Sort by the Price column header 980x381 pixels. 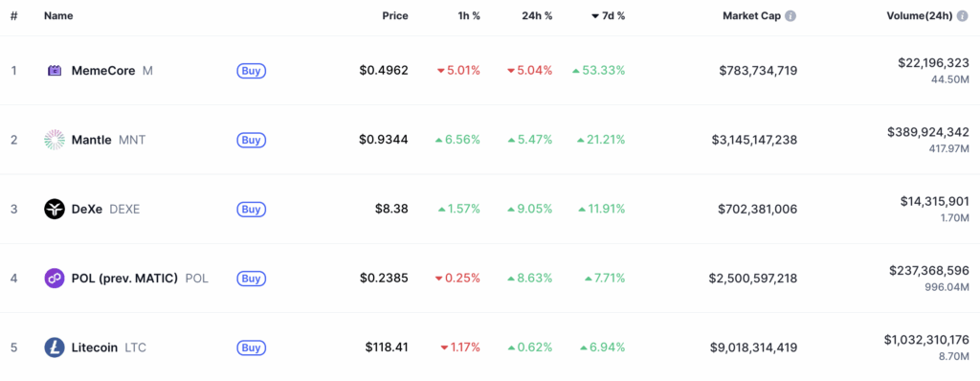395,16
